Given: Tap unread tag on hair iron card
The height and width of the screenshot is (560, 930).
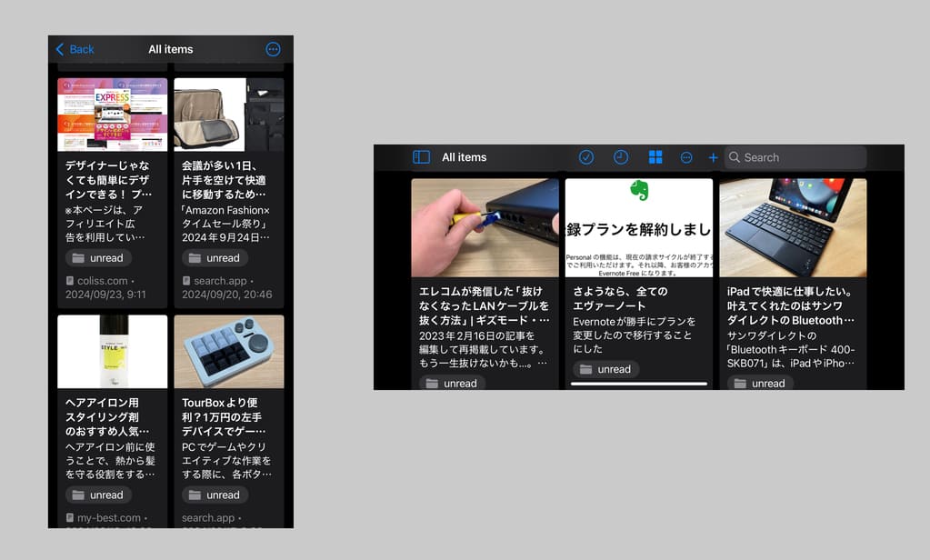Looking at the screenshot, I should pos(98,495).
